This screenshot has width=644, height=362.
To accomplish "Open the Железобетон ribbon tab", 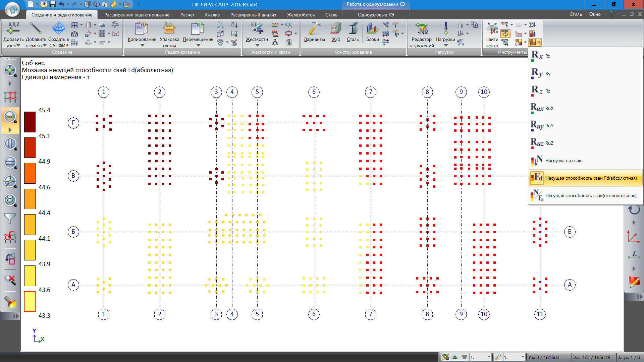I will click(301, 15).
